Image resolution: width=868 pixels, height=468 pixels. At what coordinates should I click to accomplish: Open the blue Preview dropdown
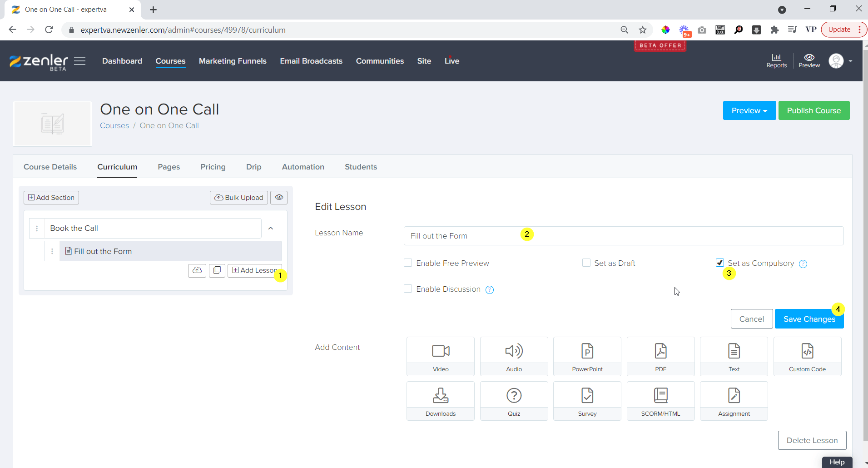pyautogui.click(x=749, y=110)
